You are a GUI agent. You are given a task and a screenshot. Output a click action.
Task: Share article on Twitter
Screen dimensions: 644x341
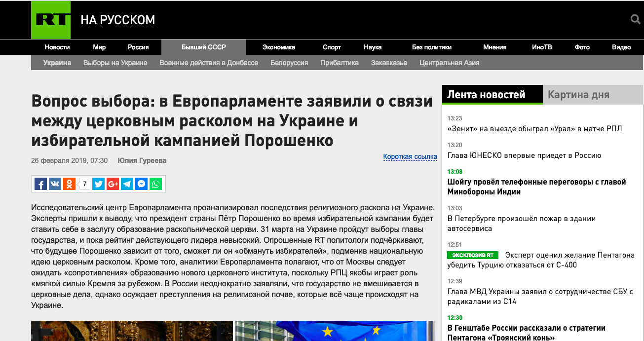coord(98,184)
